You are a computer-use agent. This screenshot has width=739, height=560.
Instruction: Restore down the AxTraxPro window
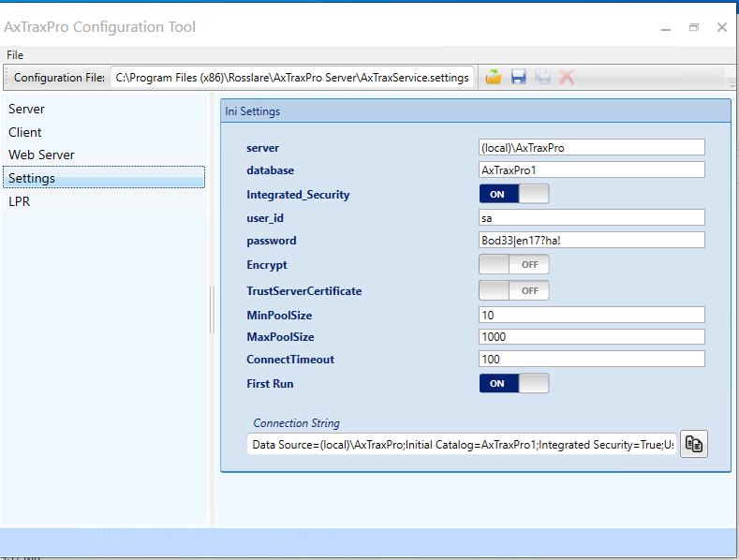tap(694, 27)
